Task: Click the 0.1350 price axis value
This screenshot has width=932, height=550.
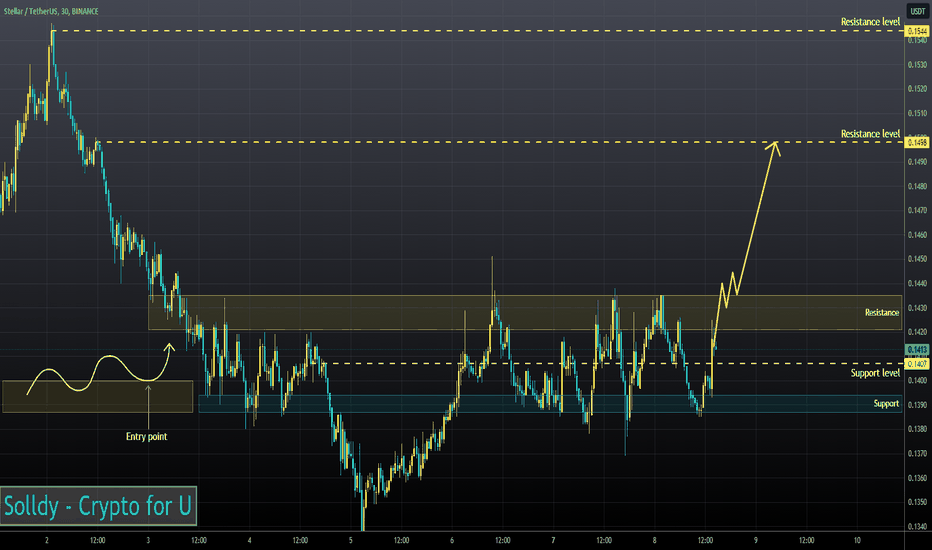Action: (x=917, y=502)
